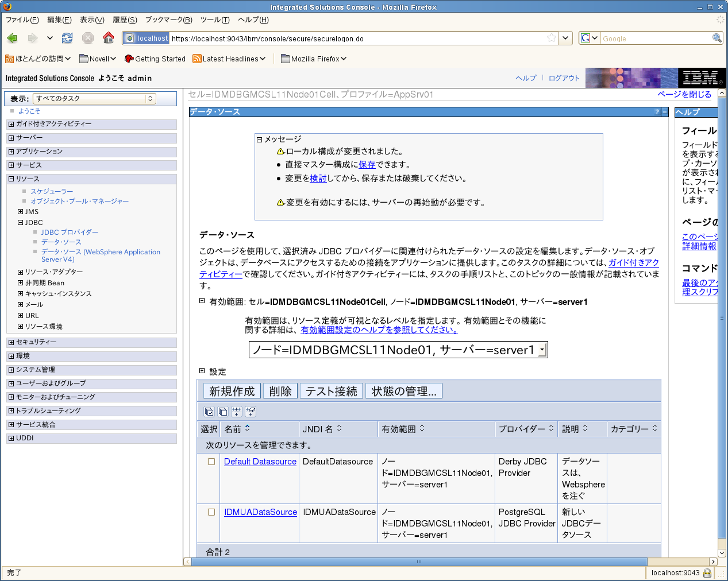Sort the table by 説明 column
The width and height of the screenshot is (728, 581).
(x=586, y=428)
